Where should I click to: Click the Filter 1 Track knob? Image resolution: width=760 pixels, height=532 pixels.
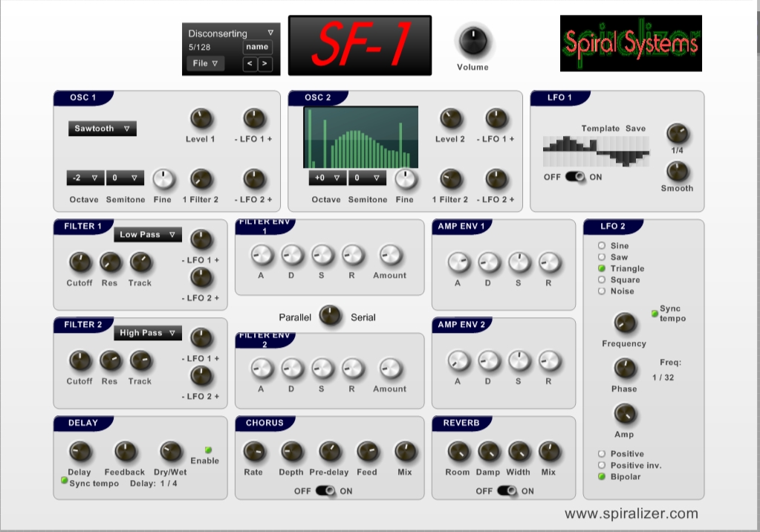140,262
